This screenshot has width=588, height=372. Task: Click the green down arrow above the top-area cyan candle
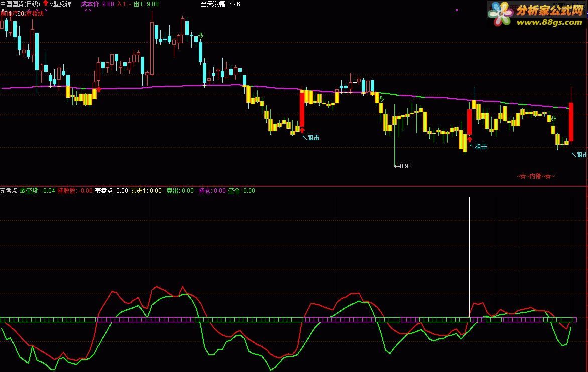pyautogui.click(x=201, y=36)
